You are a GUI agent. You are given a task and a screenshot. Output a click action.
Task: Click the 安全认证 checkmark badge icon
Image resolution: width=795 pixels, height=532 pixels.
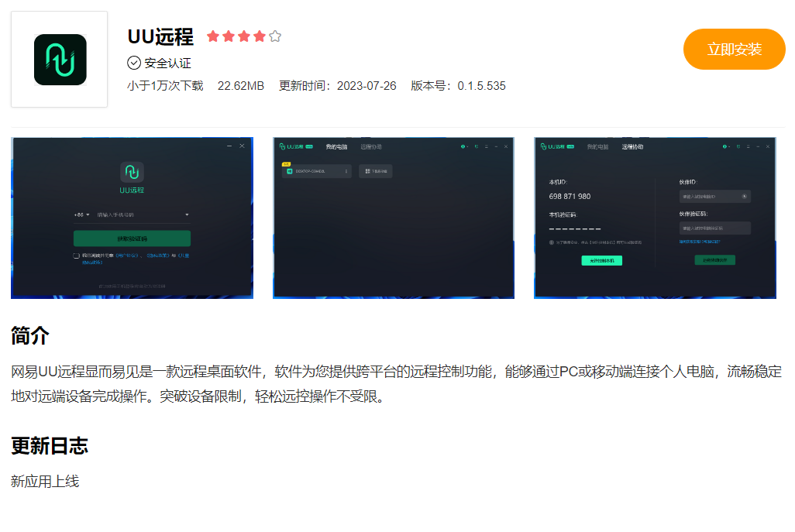[x=134, y=63]
